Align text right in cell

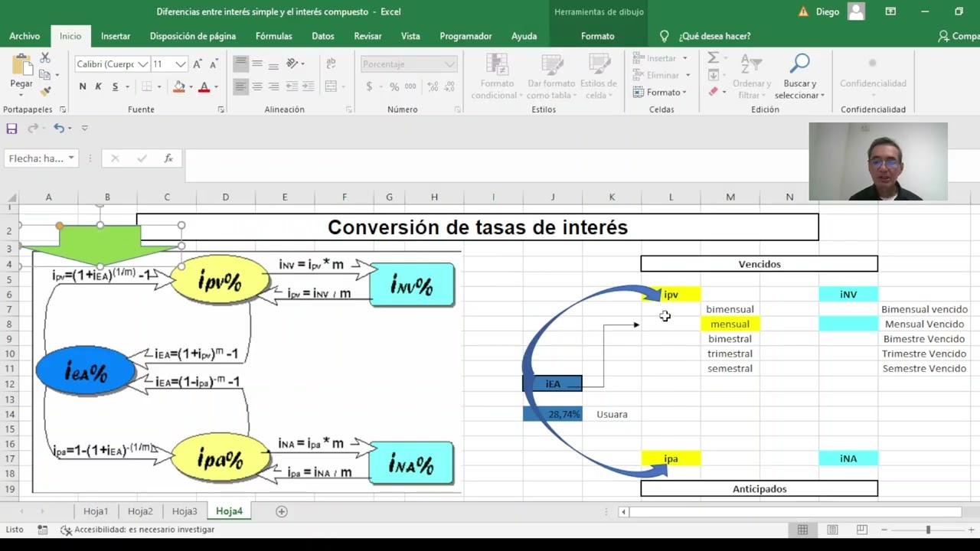click(x=274, y=86)
